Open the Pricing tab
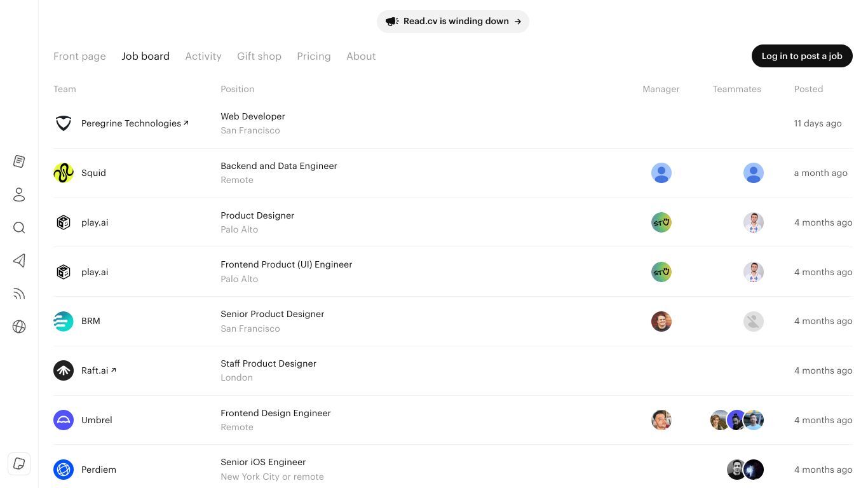 [x=314, y=56]
